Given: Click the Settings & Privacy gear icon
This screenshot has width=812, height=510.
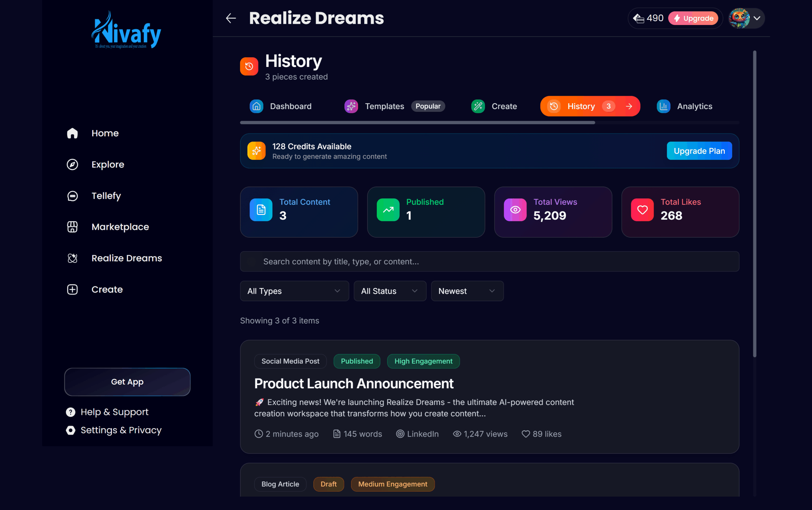Looking at the screenshot, I should pos(70,430).
